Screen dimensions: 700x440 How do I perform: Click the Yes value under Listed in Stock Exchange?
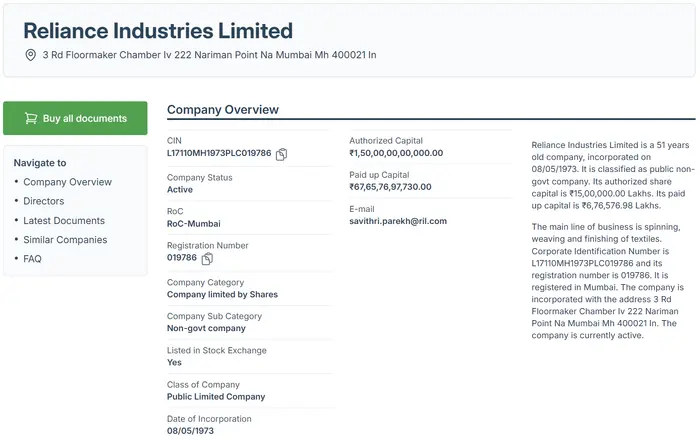click(174, 362)
